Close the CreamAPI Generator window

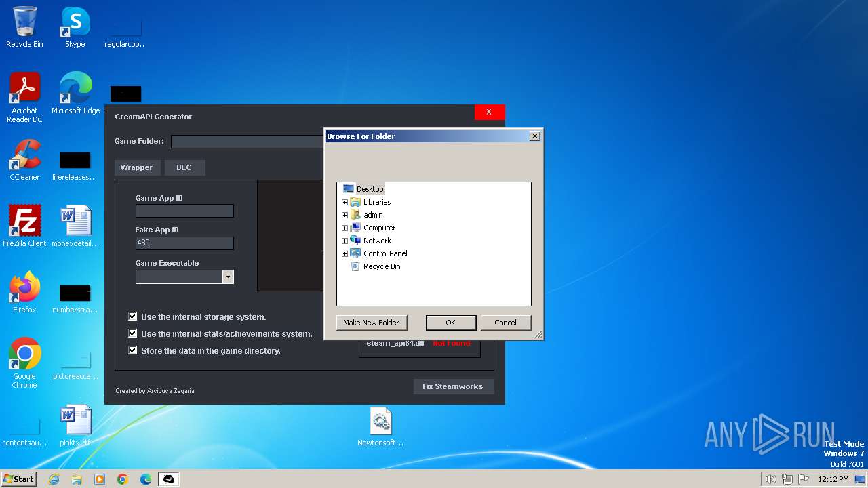(489, 112)
